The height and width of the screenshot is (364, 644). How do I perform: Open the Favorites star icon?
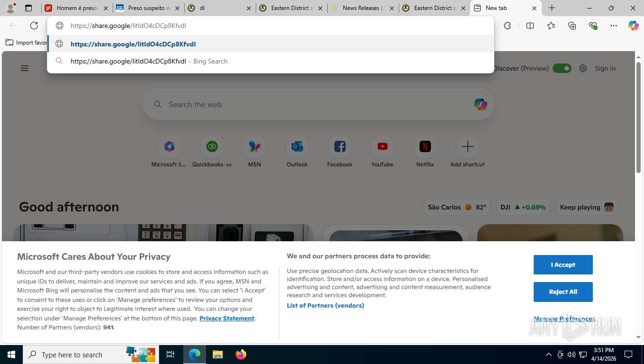(x=551, y=26)
